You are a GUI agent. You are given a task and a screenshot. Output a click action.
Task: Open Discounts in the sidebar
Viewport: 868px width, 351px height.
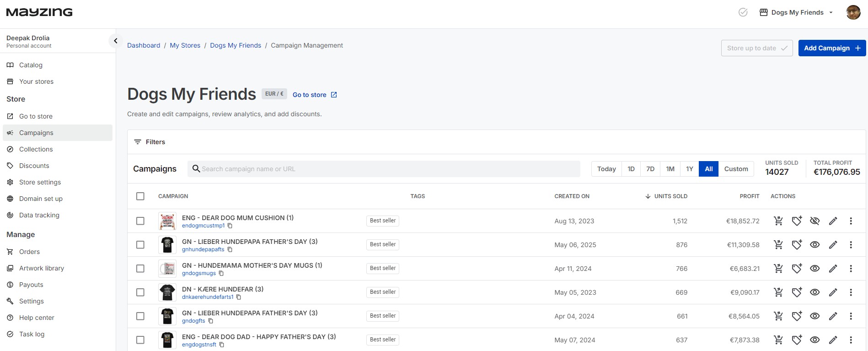click(x=34, y=166)
